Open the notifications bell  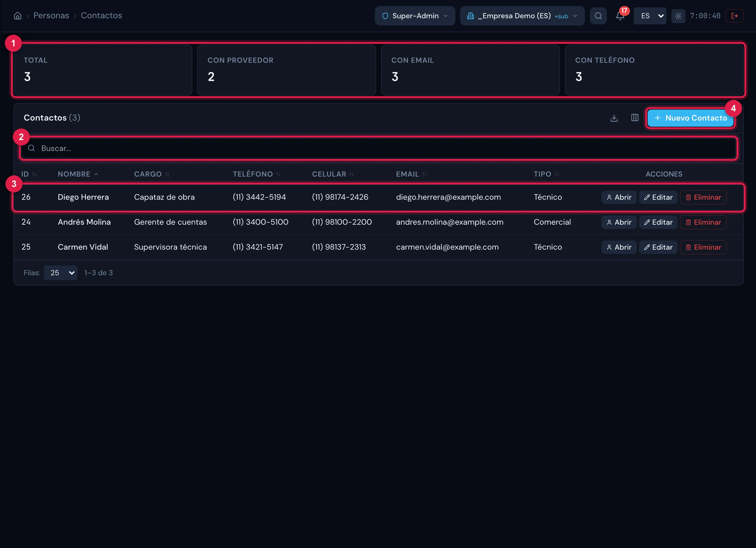point(620,16)
